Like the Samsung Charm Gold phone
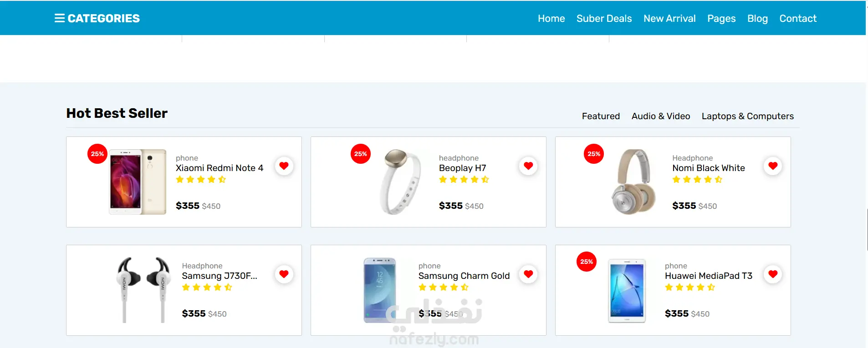This screenshot has height=348, width=868. click(x=528, y=274)
